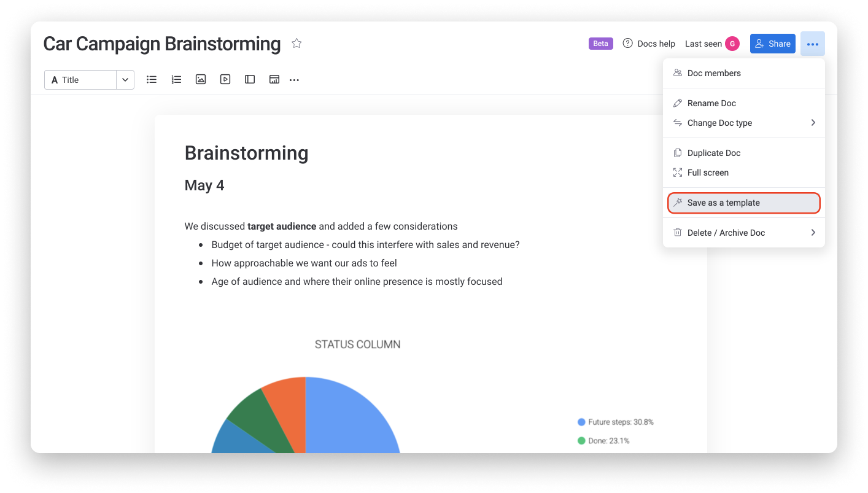Click the Full screen expand icon
This screenshot has width=868, height=493.
pyautogui.click(x=678, y=173)
